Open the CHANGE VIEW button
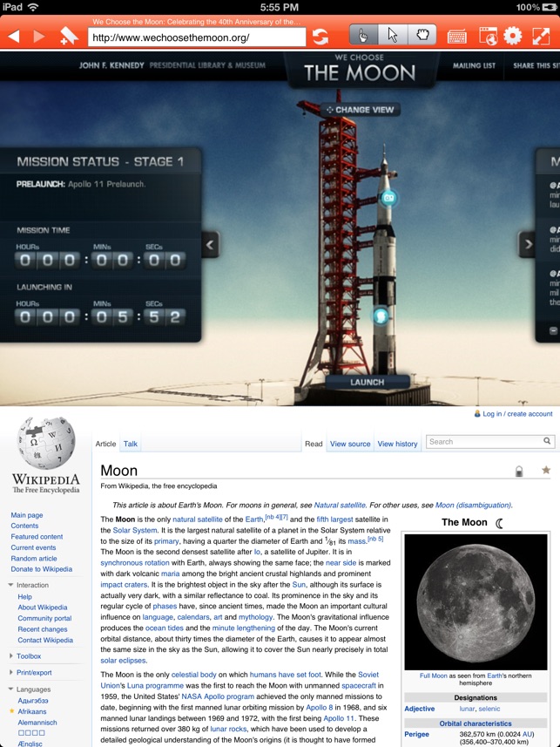 (x=360, y=110)
